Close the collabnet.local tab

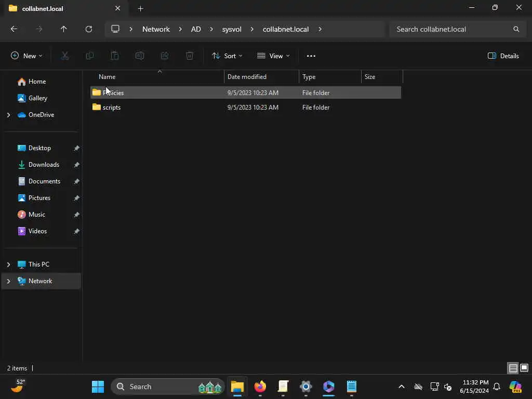pyautogui.click(x=117, y=8)
